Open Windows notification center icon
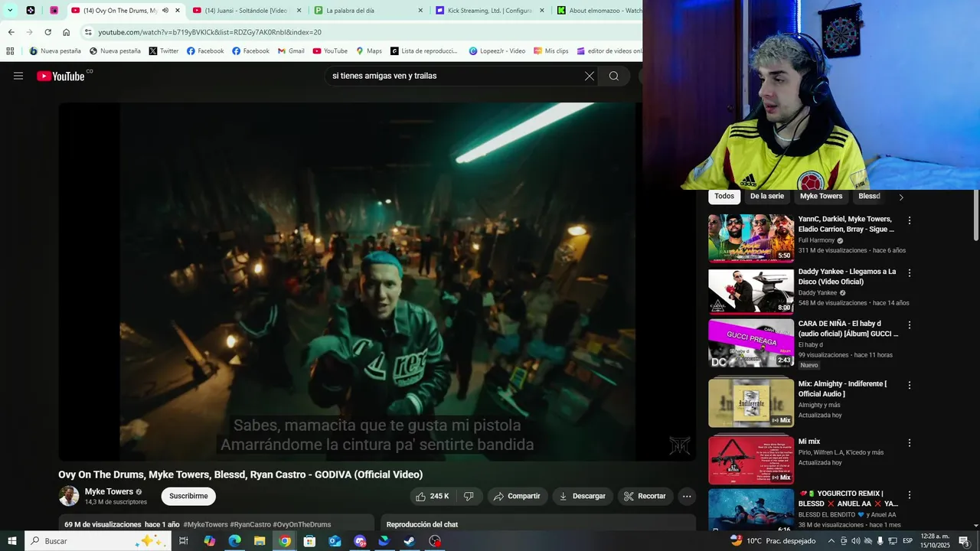 point(964,541)
